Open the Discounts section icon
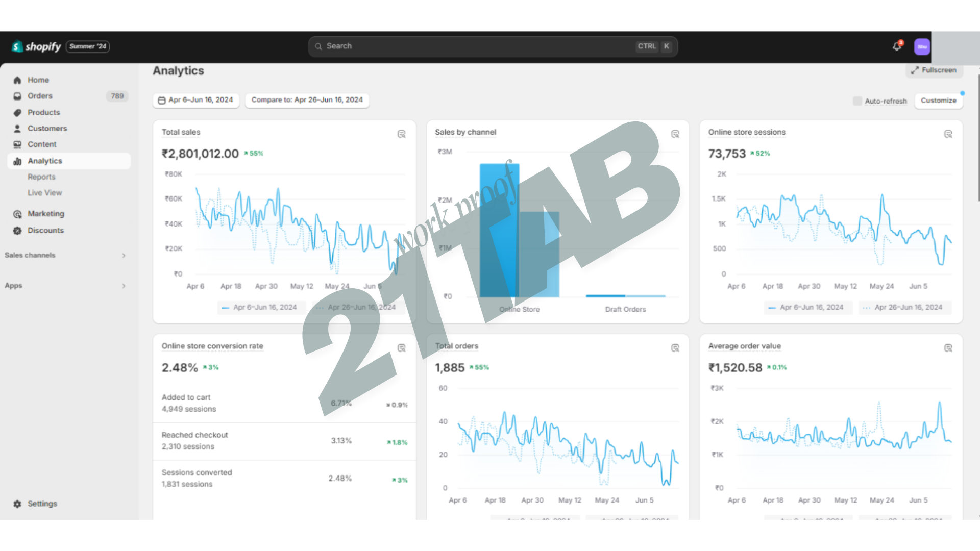The width and height of the screenshot is (980, 551). point(17,230)
